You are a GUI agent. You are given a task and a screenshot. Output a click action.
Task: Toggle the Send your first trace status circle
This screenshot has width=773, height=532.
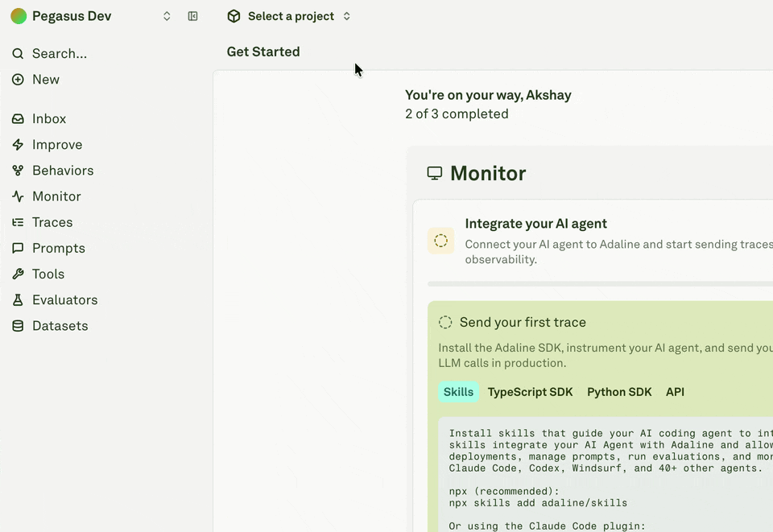[445, 322]
